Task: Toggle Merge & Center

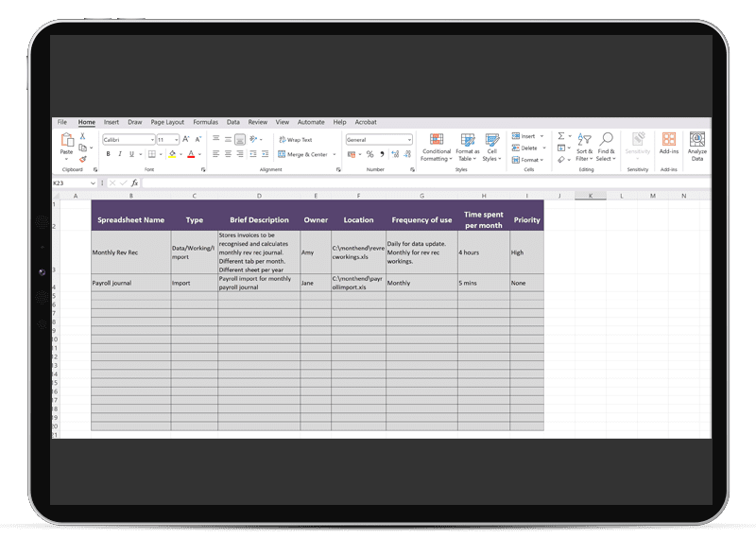Action: click(x=303, y=154)
